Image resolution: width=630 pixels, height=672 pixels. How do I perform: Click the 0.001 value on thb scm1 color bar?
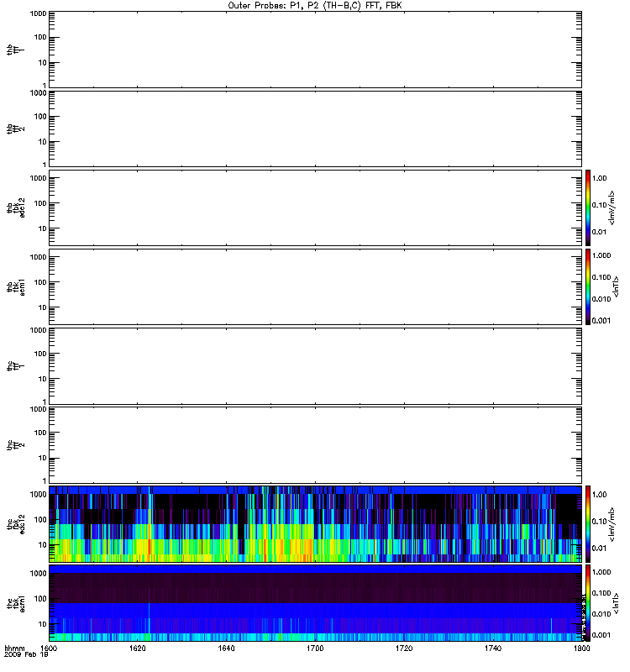[601, 321]
